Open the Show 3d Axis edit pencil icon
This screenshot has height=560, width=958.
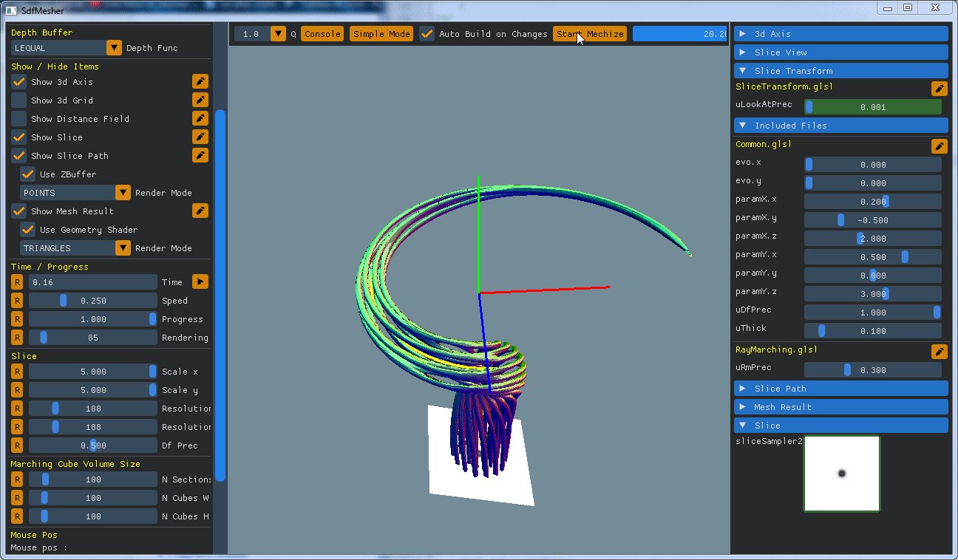point(200,81)
